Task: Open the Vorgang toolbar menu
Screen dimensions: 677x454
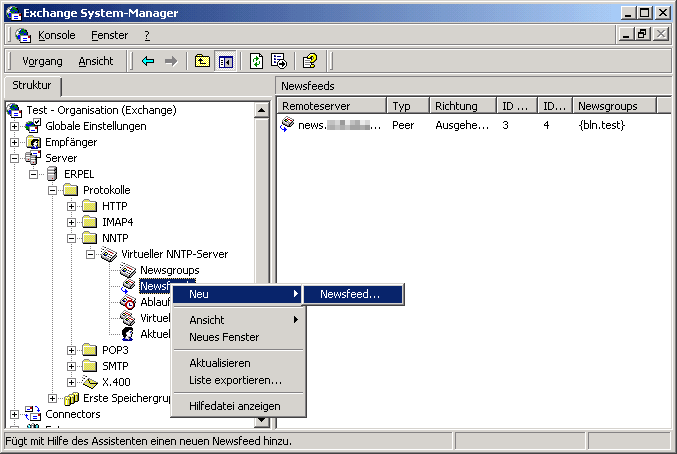Action: [x=42, y=61]
